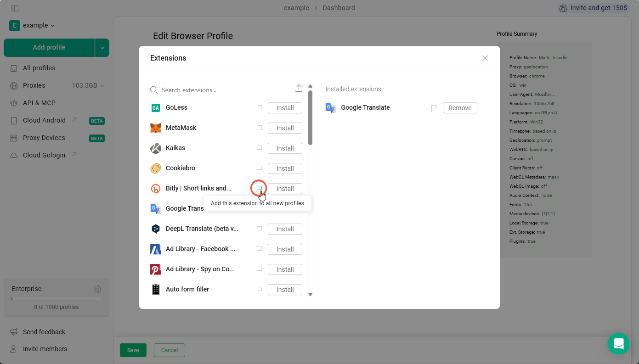The width and height of the screenshot is (639, 364).
Task: Select the MetaMask extension icon
Action: pyautogui.click(x=156, y=128)
